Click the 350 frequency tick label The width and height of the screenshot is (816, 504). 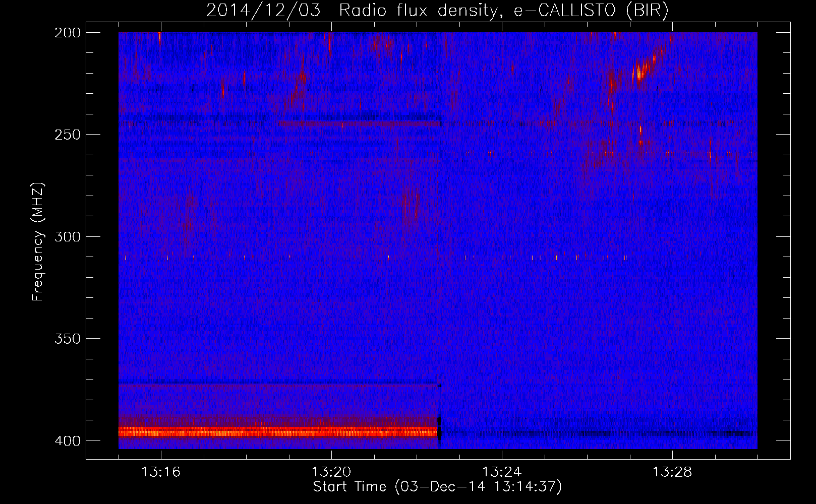point(67,339)
